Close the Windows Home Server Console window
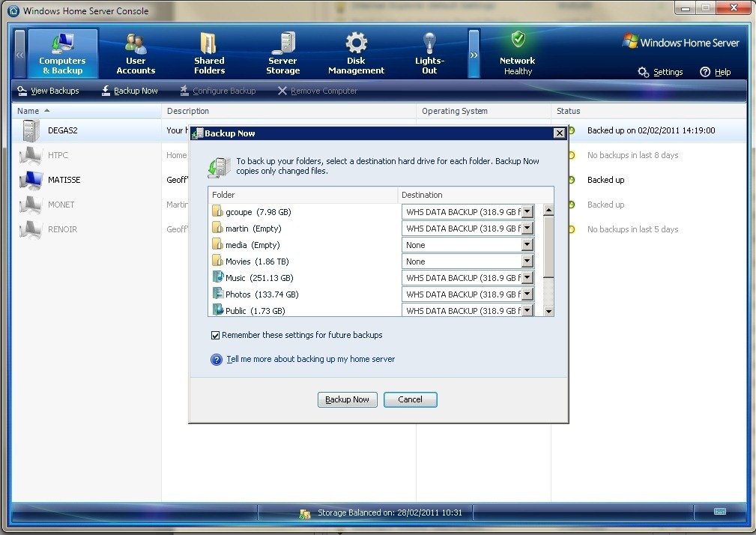This screenshot has height=535, width=756. click(x=734, y=7)
